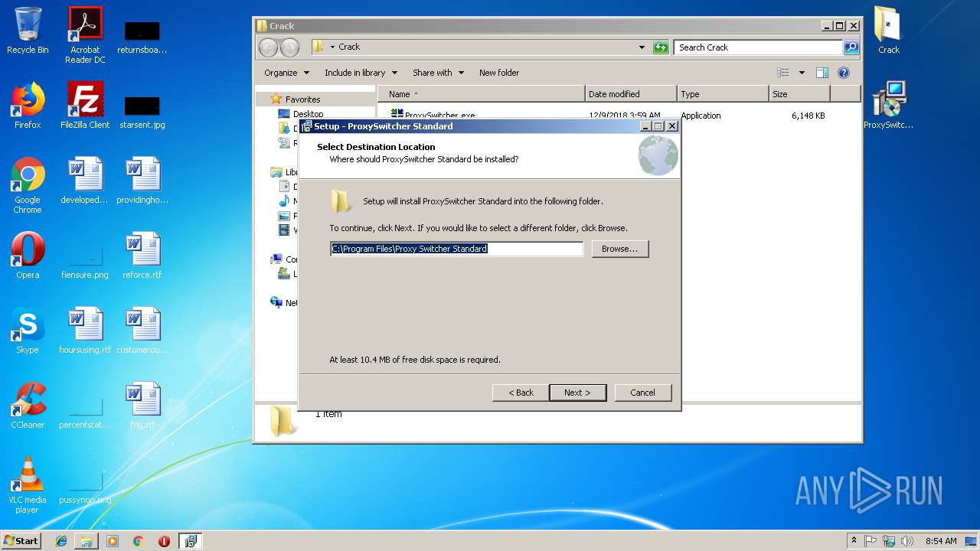Open Windows Explorer taskbar icon

click(87, 541)
